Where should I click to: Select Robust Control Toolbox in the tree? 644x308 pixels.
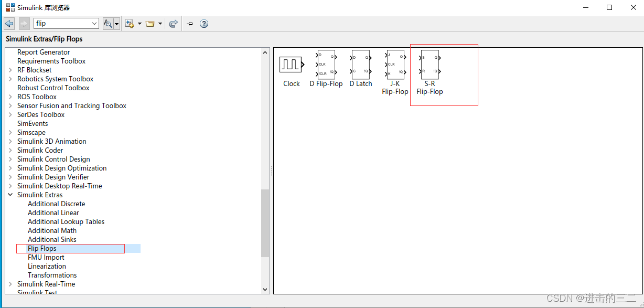click(x=53, y=88)
